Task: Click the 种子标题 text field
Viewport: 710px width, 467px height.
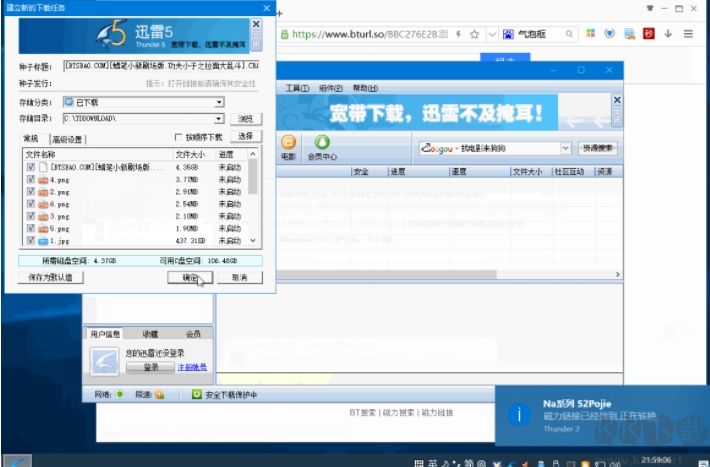Action: (x=161, y=66)
